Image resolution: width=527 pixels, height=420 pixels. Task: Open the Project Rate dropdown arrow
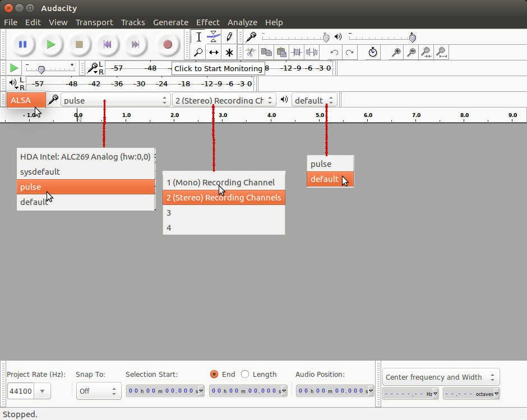tap(43, 391)
